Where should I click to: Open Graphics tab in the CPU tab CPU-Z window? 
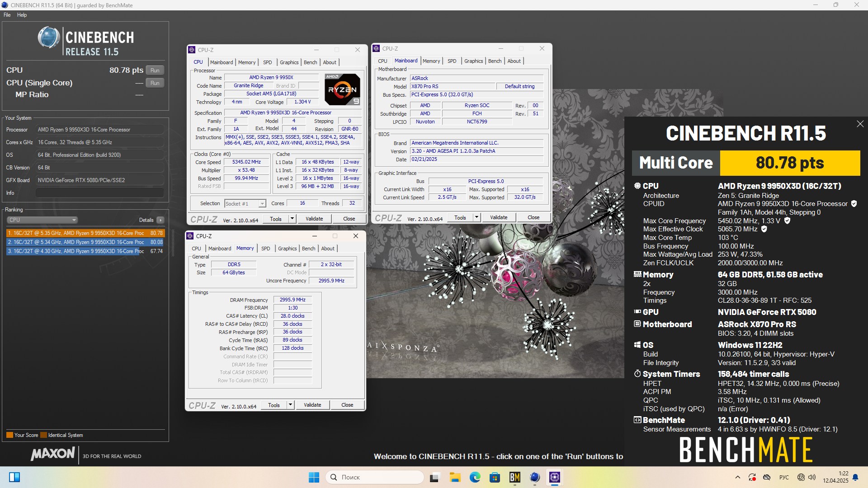[x=289, y=62]
